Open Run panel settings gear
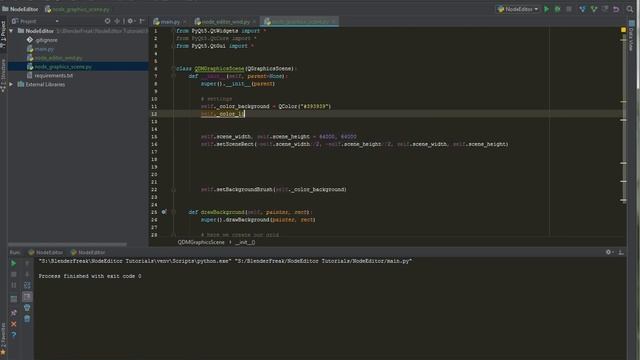The image size is (640, 360). (609, 252)
